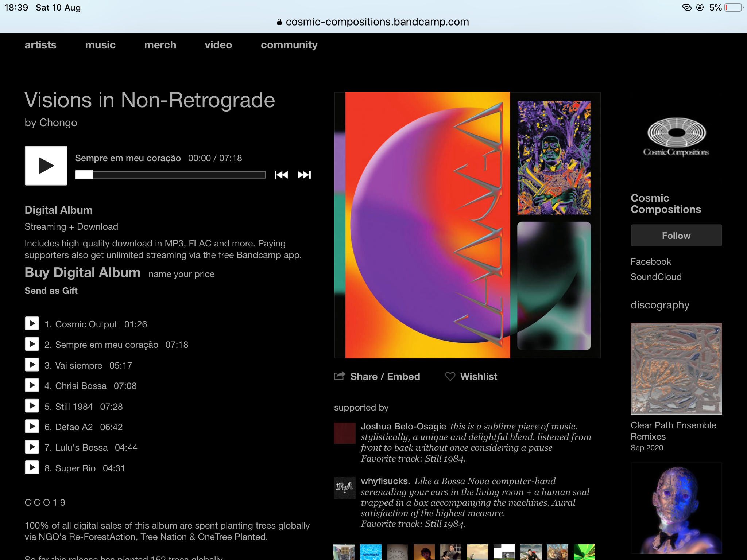Tap the 18:39 clock in status bar
The height and width of the screenshot is (560, 747).
[x=16, y=8]
